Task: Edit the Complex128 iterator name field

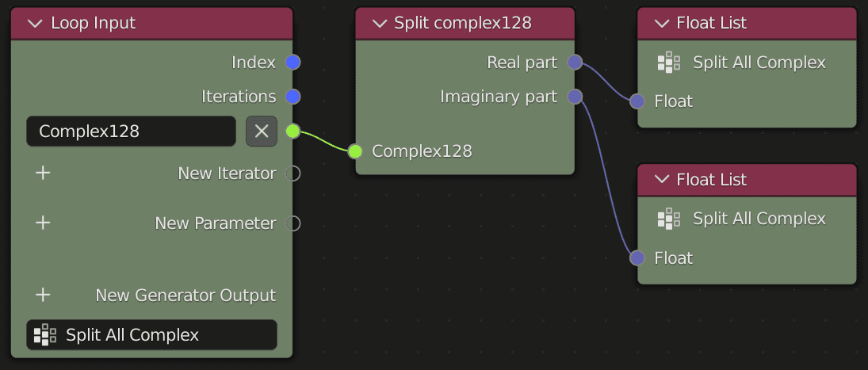Action: (132, 131)
